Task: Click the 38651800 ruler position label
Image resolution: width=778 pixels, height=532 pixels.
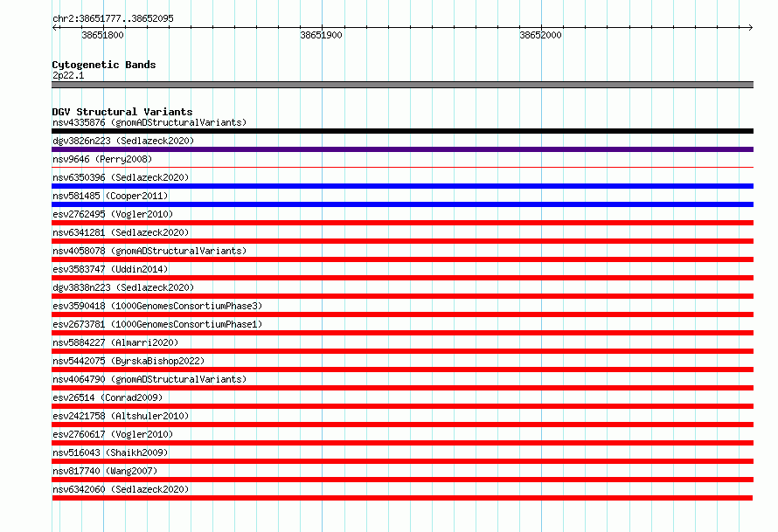Action: coord(102,35)
